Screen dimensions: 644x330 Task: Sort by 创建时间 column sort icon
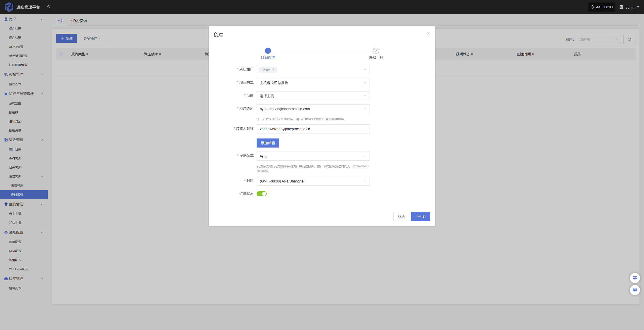[533, 54]
